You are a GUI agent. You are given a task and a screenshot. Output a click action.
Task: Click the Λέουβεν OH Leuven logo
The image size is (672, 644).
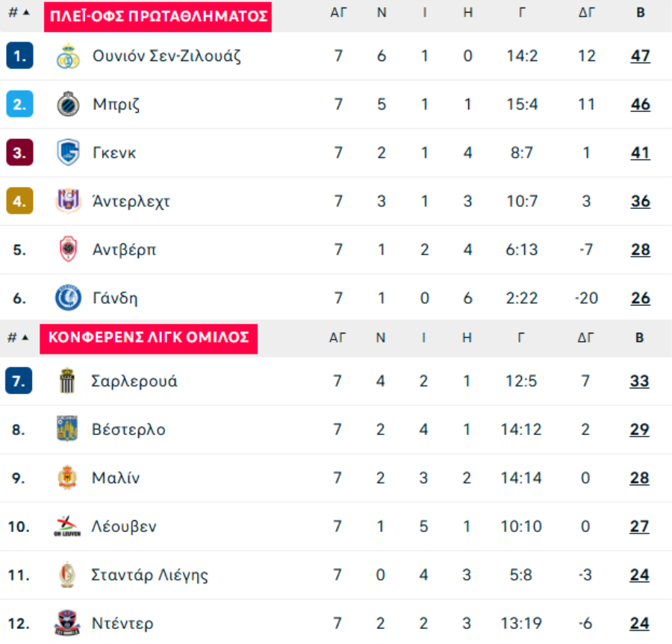[x=67, y=526]
